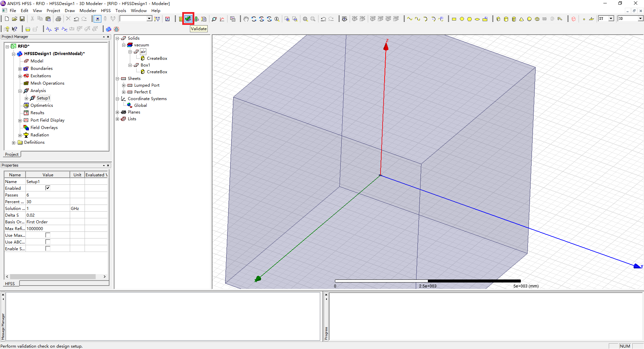Open the Modeler menu

pos(88,10)
